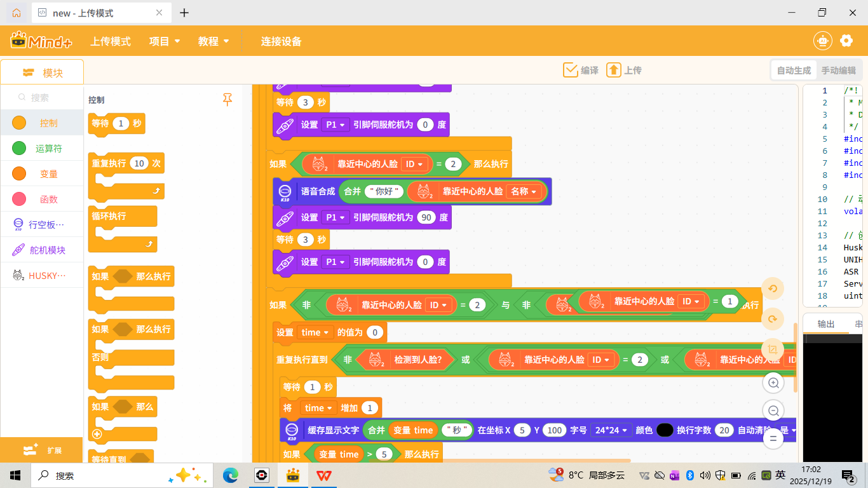Image resolution: width=868 pixels, height=488 pixels.
Task: Open the 项目 menu
Action: coord(163,41)
